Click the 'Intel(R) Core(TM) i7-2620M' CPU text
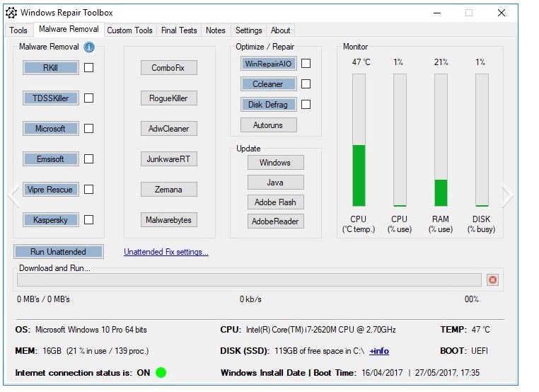Image resolution: width=539 pixels, height=392 pixels. tap(320, 330)
